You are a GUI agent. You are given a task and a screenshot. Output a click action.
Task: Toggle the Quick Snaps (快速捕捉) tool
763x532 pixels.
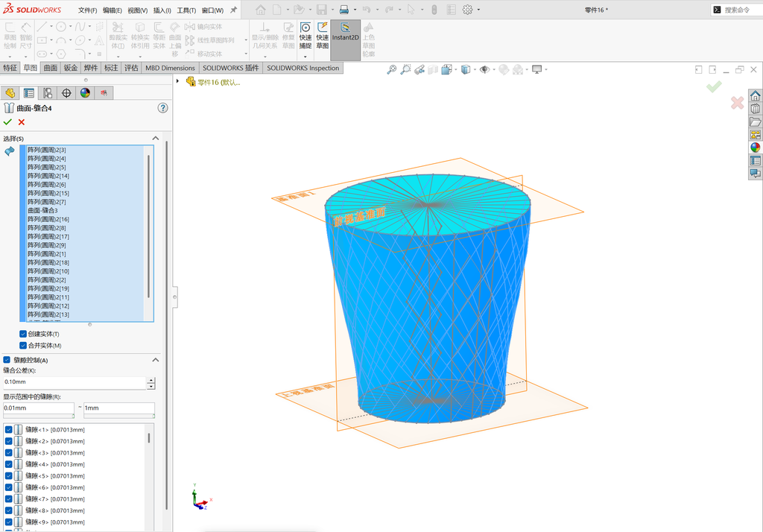[x=305, y=36]
